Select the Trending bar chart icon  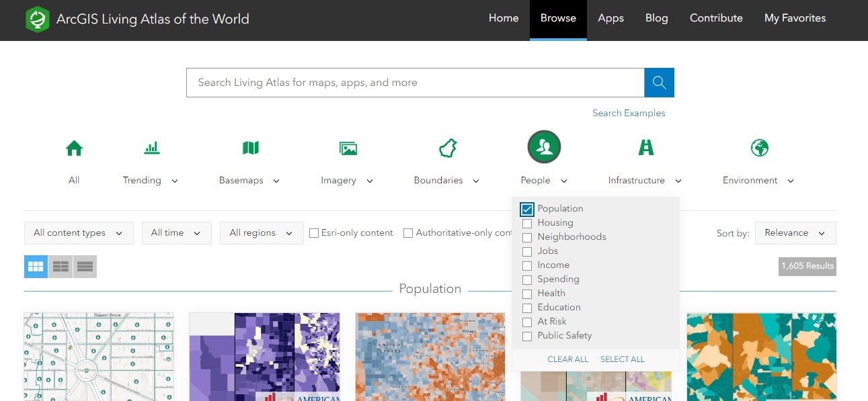tap(152, 148)
